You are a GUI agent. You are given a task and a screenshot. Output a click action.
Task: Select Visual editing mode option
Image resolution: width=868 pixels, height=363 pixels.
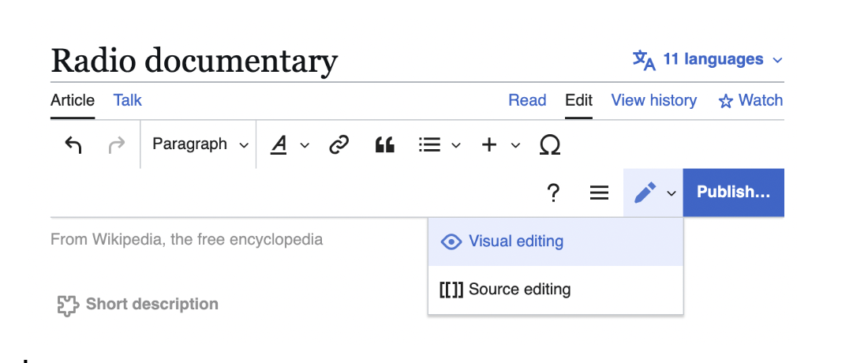[556, 241]
